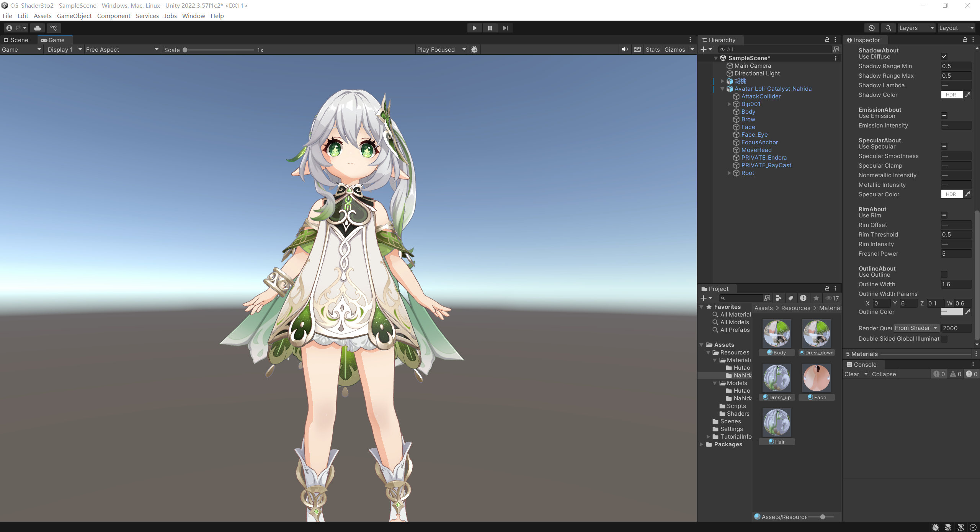Open the Window menu
980x532 pixels.
(193, 16)
